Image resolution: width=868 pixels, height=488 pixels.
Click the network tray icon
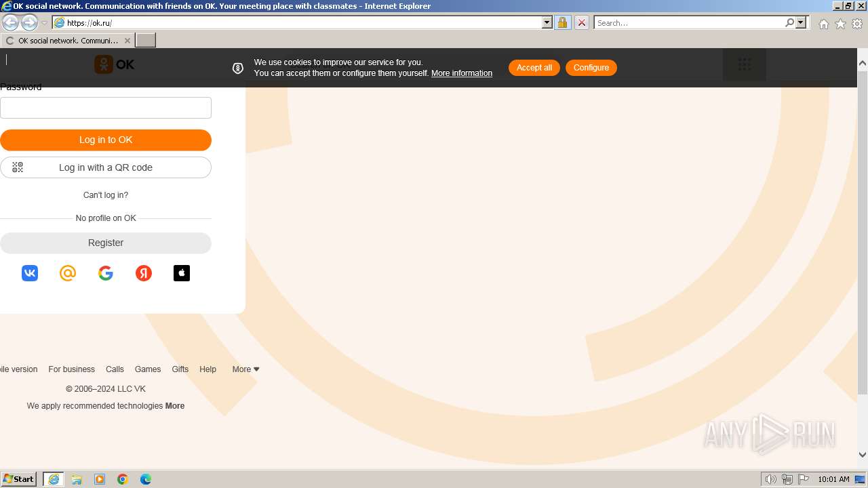(787, 479)
